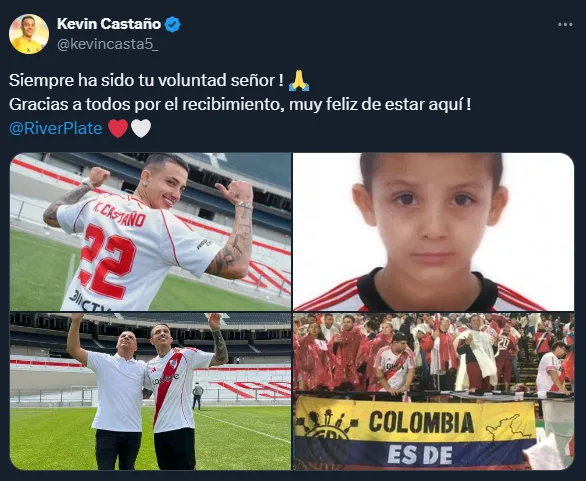
Task: Click the praying hands emoji
Action: click(x=299, y=80)
